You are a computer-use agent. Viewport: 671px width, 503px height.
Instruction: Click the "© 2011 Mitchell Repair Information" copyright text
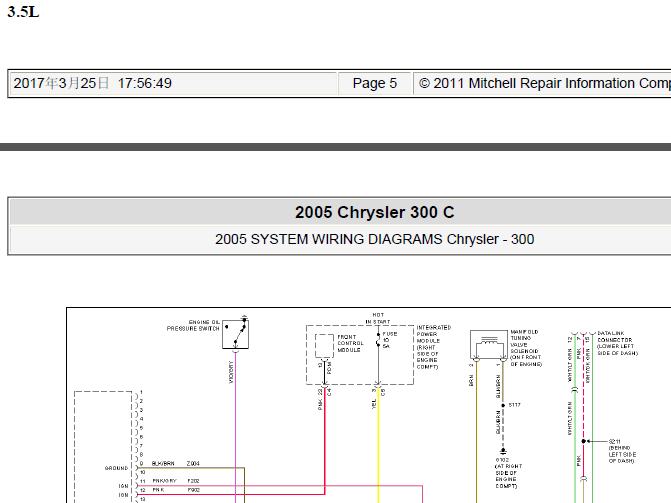point(544,83)
